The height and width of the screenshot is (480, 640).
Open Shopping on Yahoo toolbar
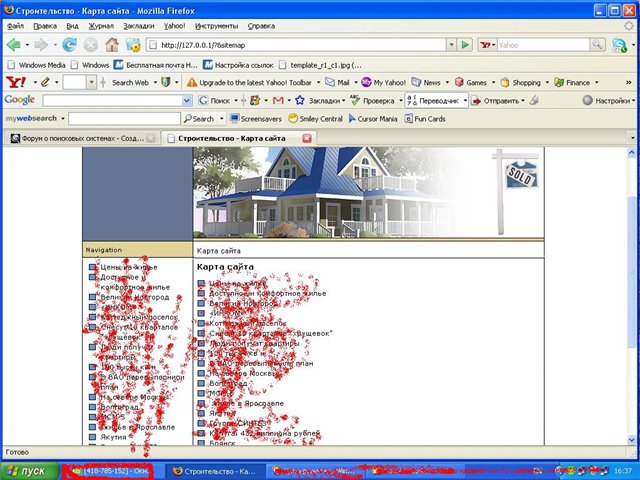click(521, 82)
